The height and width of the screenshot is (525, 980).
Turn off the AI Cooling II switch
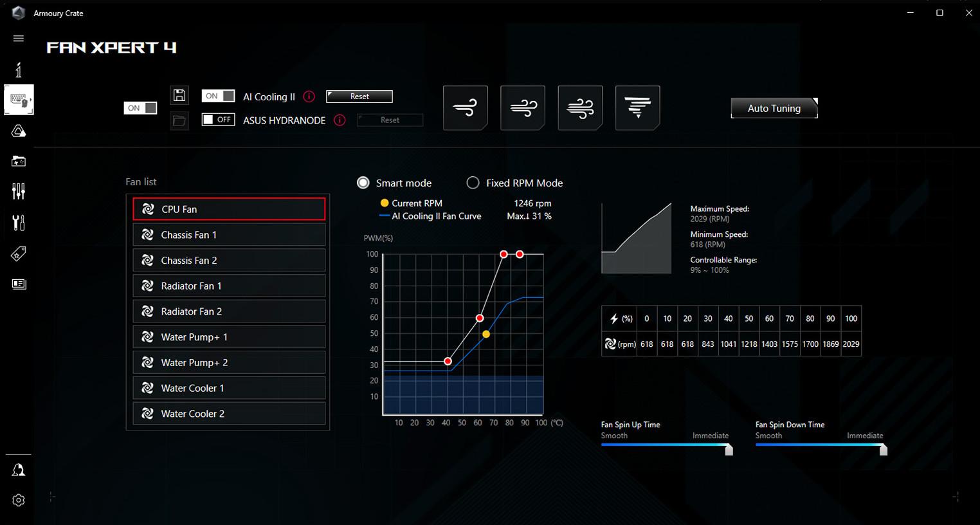[x=218, y=96]
